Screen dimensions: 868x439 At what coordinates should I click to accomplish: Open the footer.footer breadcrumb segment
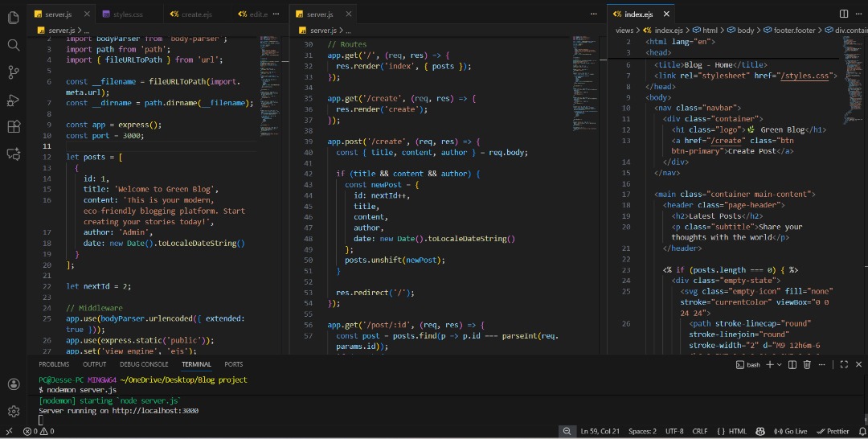point(790,31)
